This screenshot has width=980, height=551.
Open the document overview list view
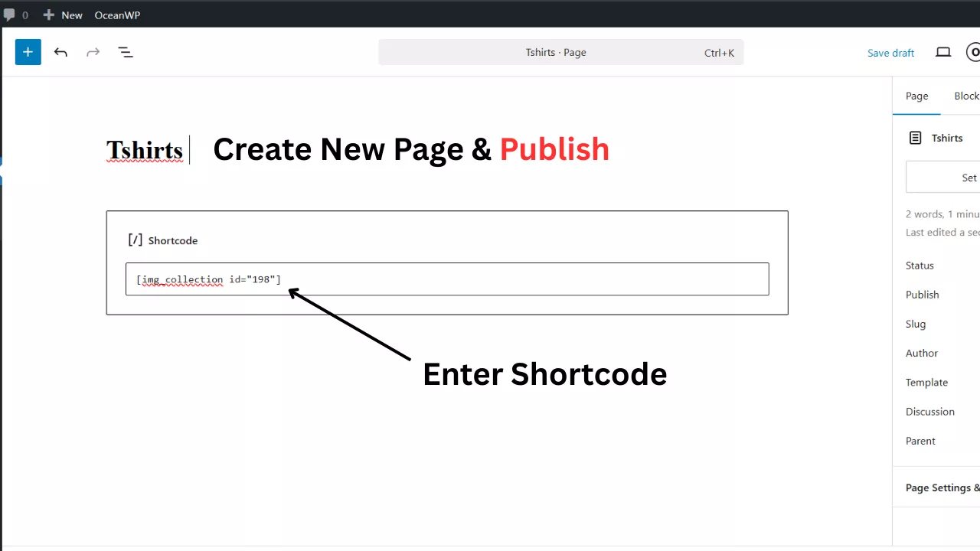click(x=126, y=52)
